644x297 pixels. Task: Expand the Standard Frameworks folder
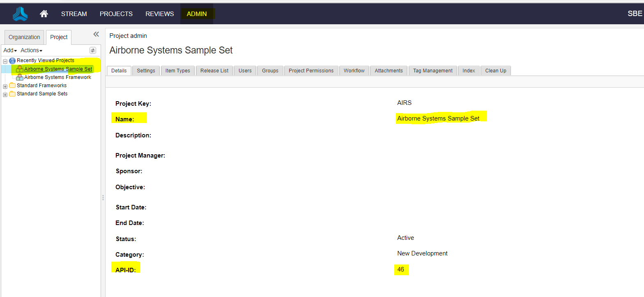click(x=5, y=86)
